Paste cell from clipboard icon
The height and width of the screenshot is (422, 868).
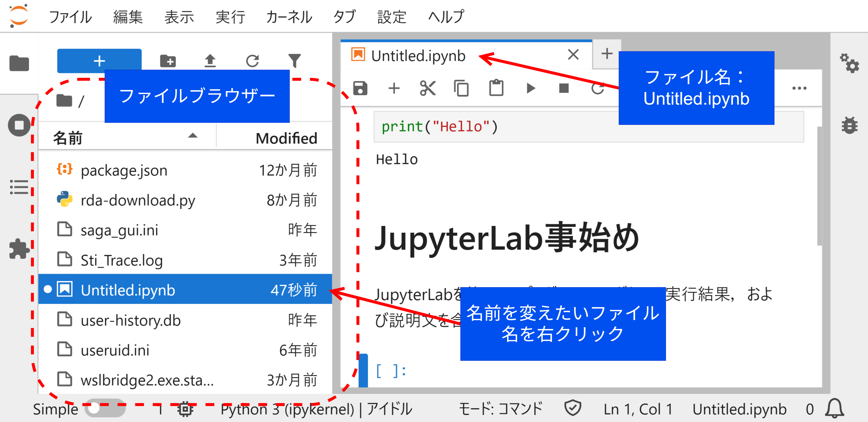(x=496, y=88)
